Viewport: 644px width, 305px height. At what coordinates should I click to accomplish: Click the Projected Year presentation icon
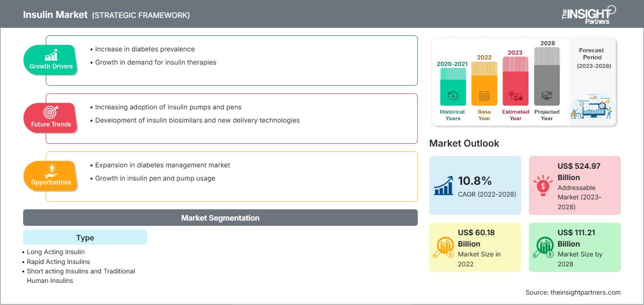click(547, 96)
